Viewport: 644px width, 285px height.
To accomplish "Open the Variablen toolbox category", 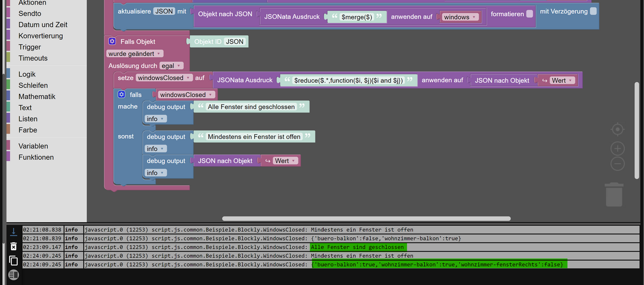I will click(33, 146).
